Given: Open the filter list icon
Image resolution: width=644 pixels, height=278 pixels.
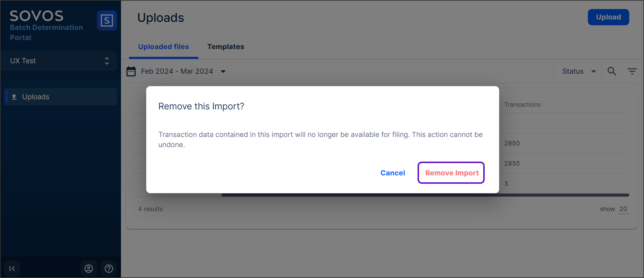Looking at the screenshot, I should pyautogui.click(x=632, y=71).
